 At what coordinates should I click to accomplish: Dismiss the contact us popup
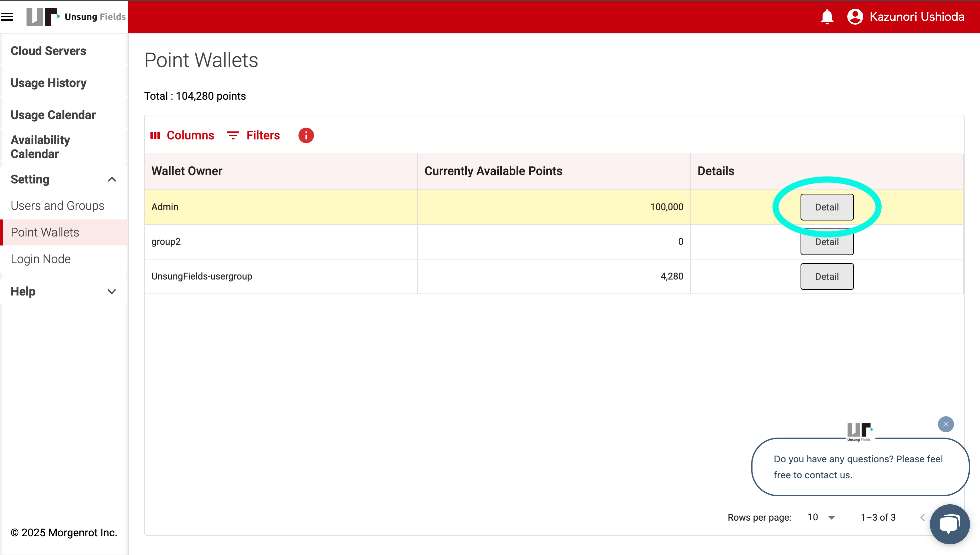click(x=945, y=424)
